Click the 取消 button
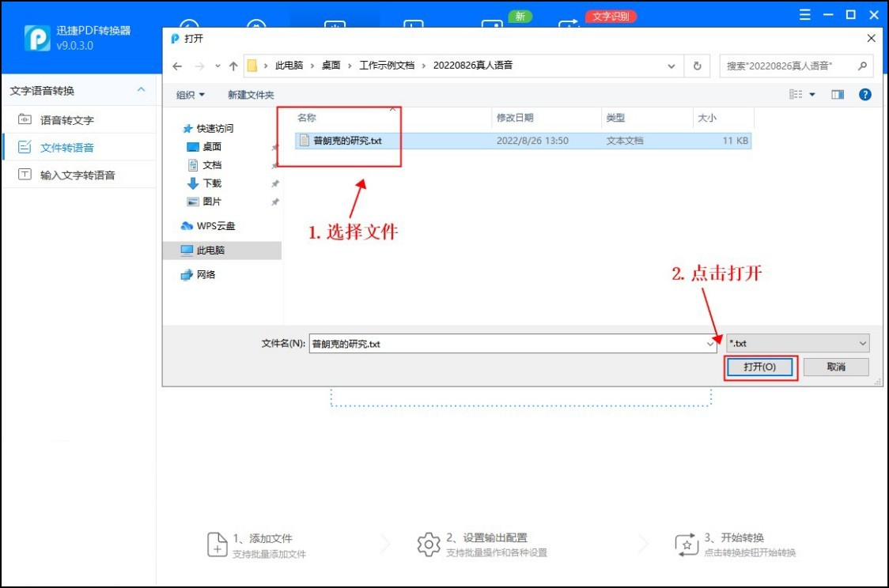Image resolution: width=889 pixels, height=588 pixels. 836,367
